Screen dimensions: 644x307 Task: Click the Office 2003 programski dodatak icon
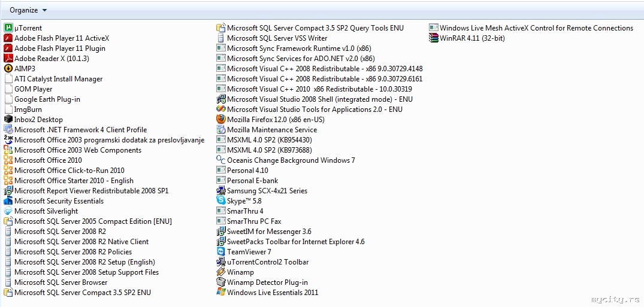(x=8, y=140)
